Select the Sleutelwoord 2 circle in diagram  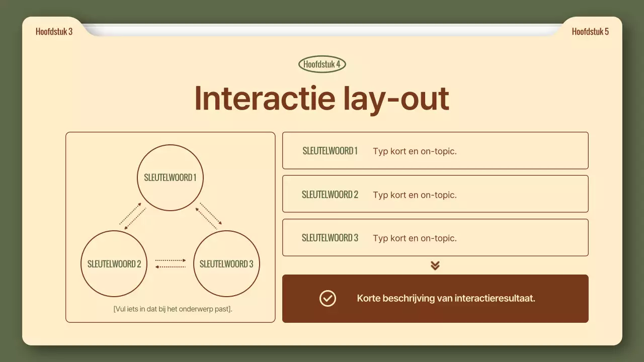[114, 264]
